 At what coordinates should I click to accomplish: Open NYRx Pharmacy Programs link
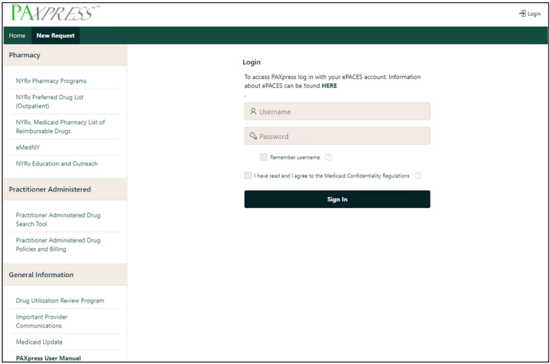point(51,81)
